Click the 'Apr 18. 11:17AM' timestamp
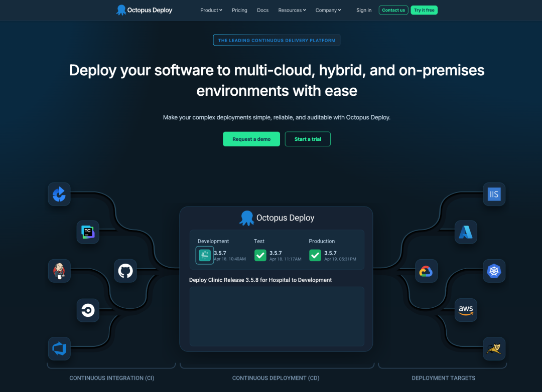Screen dimensions: 542x392 (x=285, y=259)
